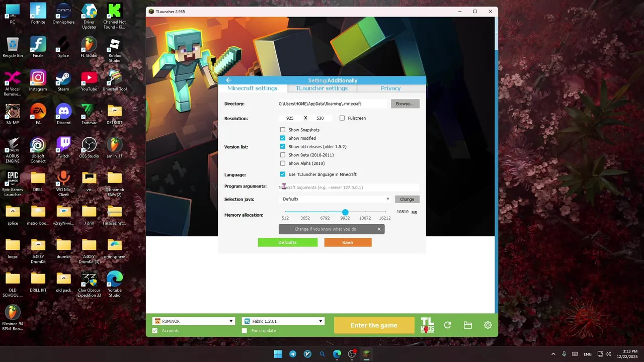Screen dimensions: 644x362
Task: Click the taskbar search icon
Action: 322,354
